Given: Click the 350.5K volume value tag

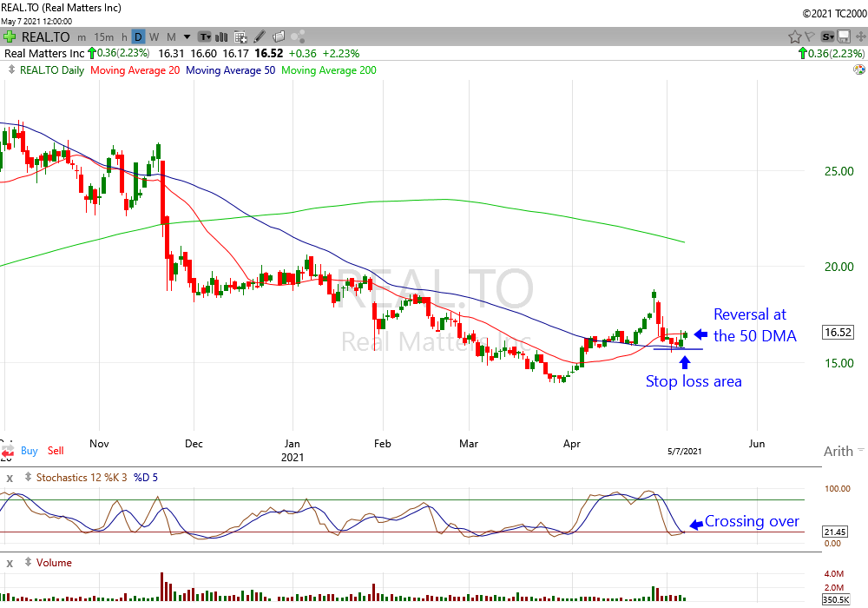Looking at the screenshot, I should pos(836,599).
